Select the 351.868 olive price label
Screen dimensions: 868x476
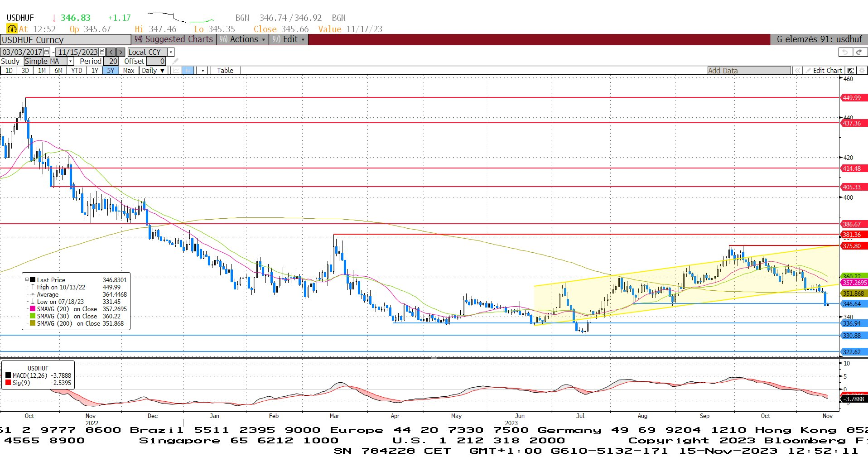coord(854,293)
